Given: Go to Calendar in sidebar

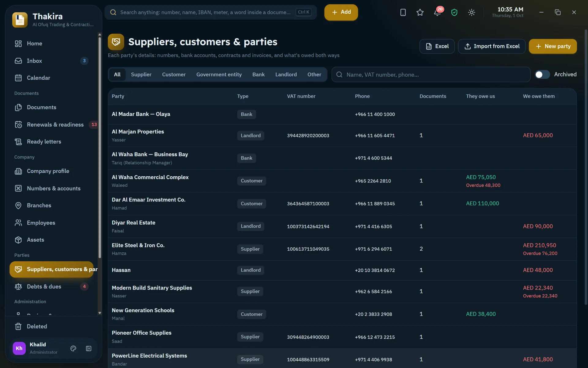Looking at the screenshot, I should tap(51, 78).
